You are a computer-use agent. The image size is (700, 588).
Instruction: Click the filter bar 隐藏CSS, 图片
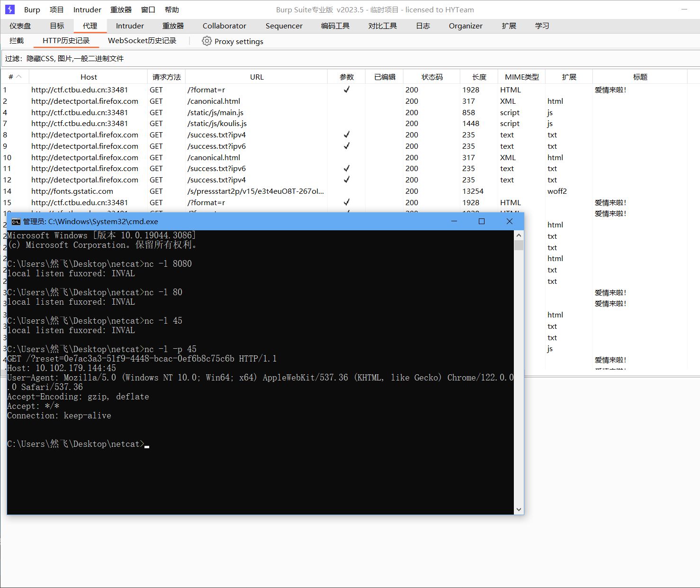(350, 59)
